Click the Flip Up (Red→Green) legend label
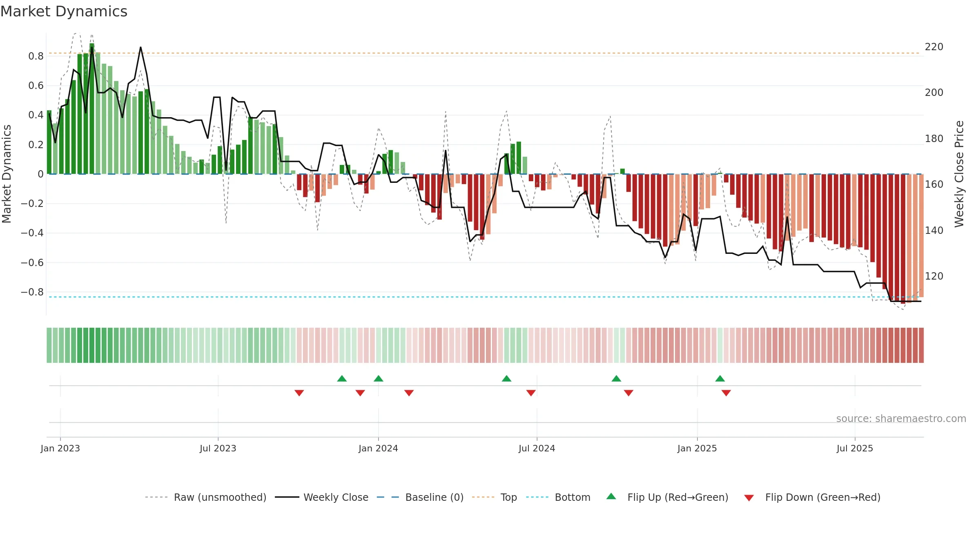Screen dimensions: 980x551 tap(678, 497)
